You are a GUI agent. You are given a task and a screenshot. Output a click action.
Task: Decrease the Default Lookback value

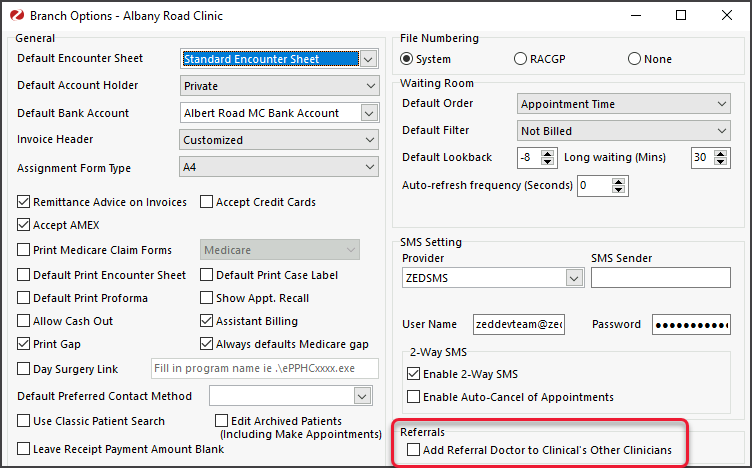[547, 162]
